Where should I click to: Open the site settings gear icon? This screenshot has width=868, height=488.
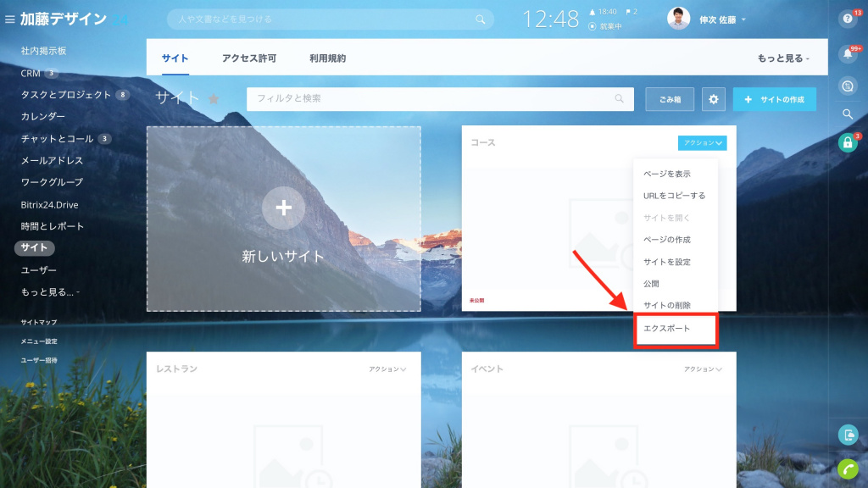(x=713, y=99)
